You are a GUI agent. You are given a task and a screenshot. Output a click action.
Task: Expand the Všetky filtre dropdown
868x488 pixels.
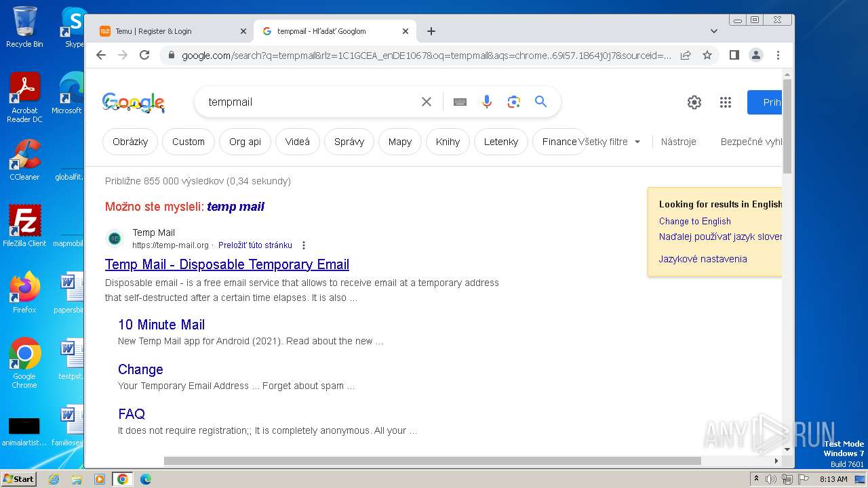[609, 142]
